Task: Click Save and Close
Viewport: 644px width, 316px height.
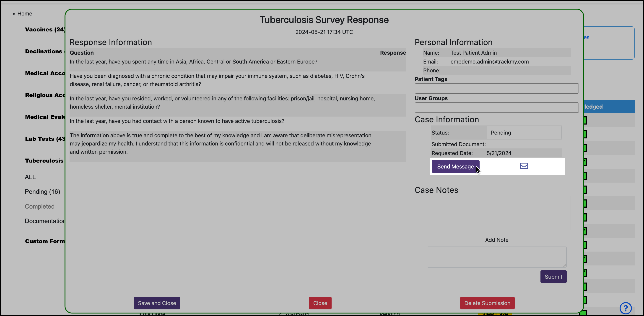Action: coord(157,303)
